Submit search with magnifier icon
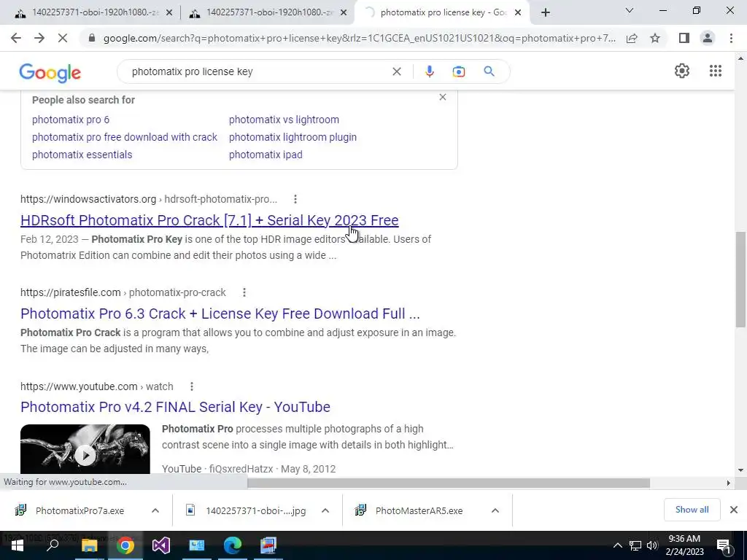 pos(489,71)
